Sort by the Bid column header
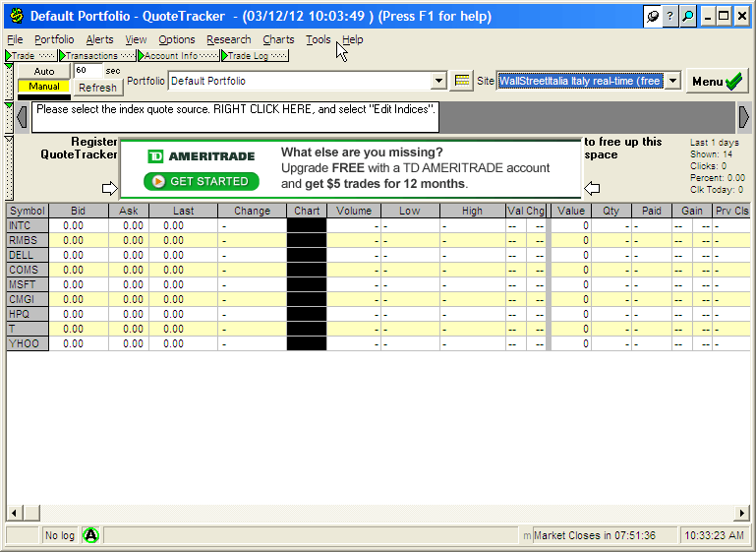 78,211
